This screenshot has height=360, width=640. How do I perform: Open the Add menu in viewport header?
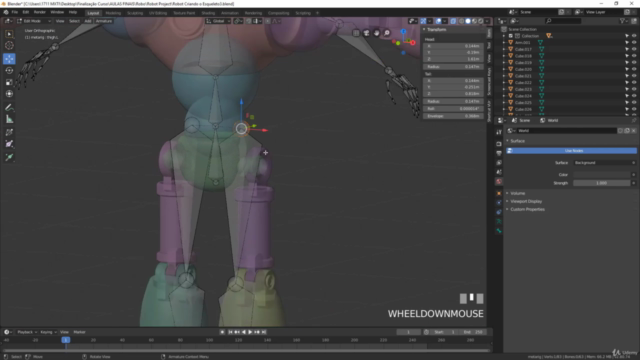pos(87,21)
